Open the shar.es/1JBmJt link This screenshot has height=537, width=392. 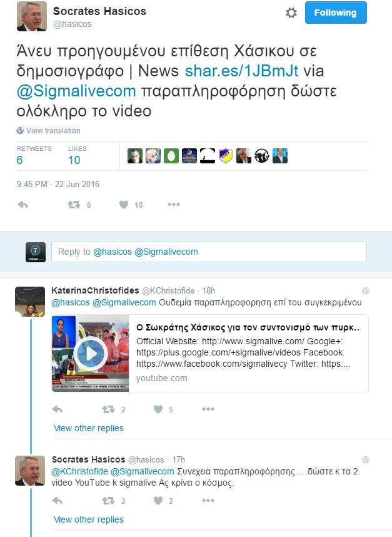[241, 71]
